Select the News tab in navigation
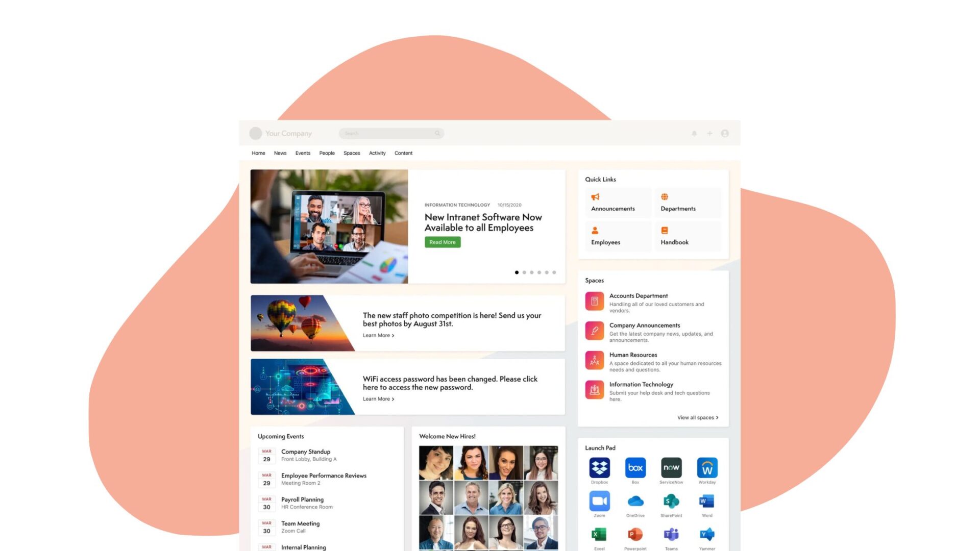The height and width of the screenshot is (551, 980). pos(280,153)
